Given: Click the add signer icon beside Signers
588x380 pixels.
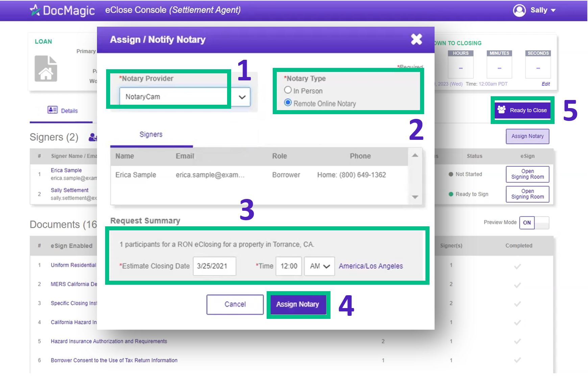Looking at the screenshot, I should coord(92,137).
